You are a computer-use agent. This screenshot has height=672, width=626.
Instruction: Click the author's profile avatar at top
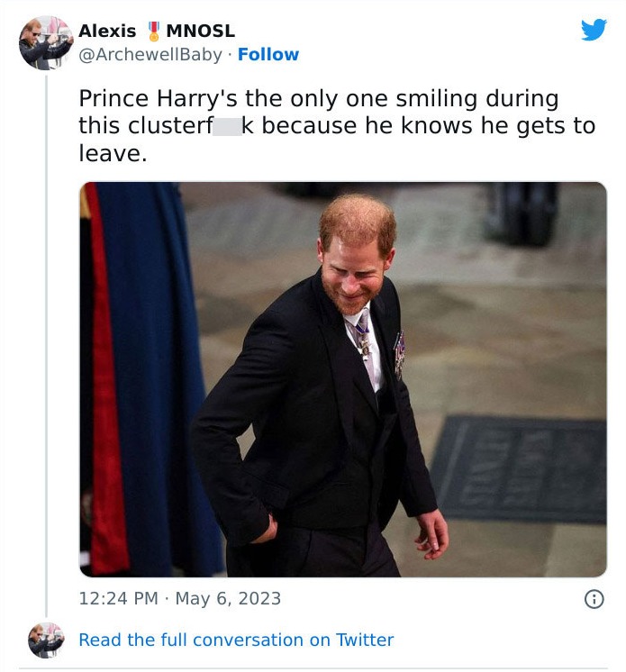click(x=45, y=42)
